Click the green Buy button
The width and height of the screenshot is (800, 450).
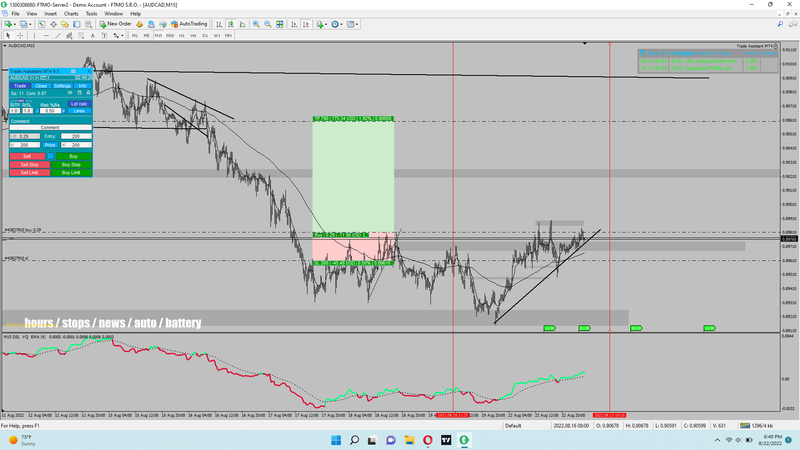74,156
